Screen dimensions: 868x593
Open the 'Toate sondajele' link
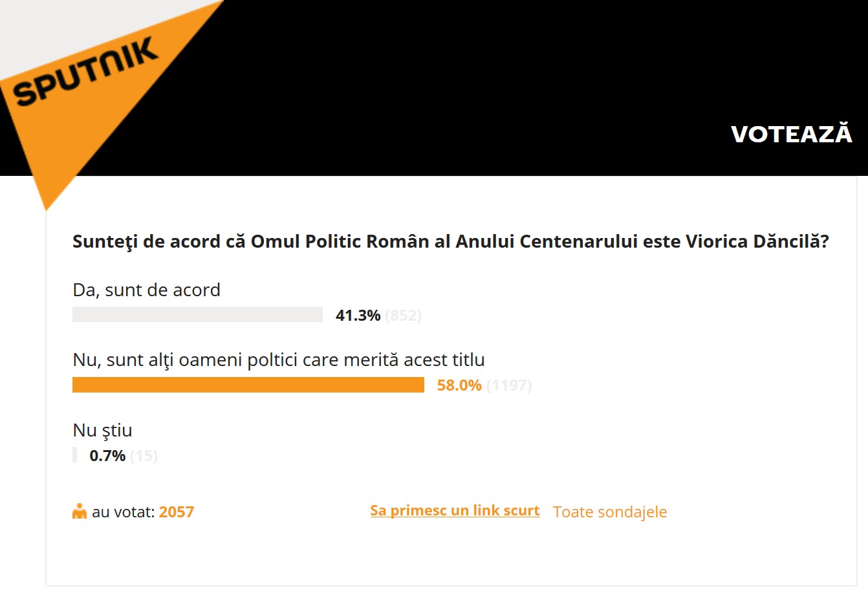click(x=609, y=512)
